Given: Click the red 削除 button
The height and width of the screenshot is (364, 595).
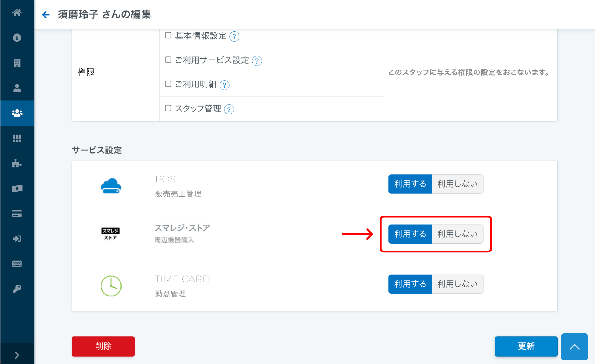Looking at the screenshot, I should click(x=103, y=346).
